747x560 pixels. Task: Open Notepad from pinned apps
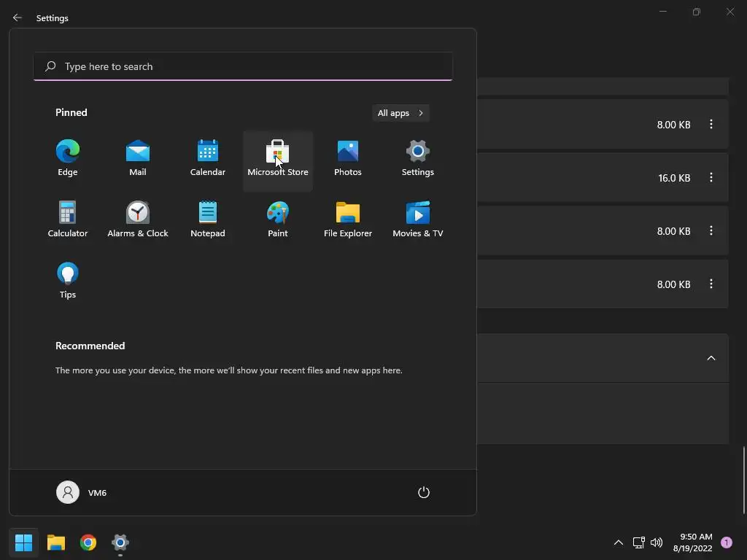208,219
